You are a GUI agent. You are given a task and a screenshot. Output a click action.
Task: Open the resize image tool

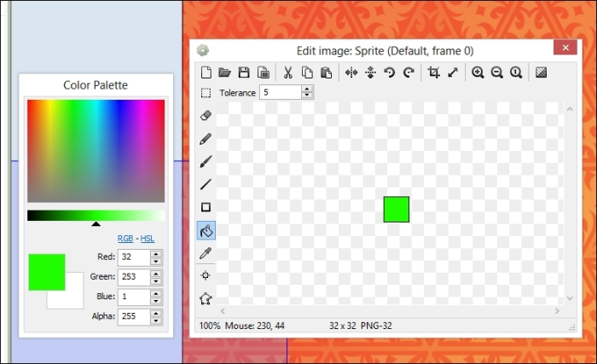coord(453,72)
